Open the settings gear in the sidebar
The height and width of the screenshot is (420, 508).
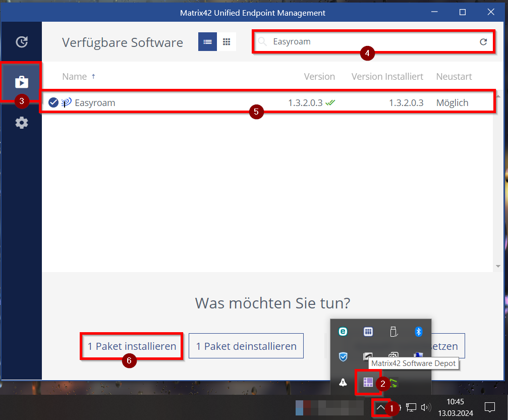pos(22,123)
